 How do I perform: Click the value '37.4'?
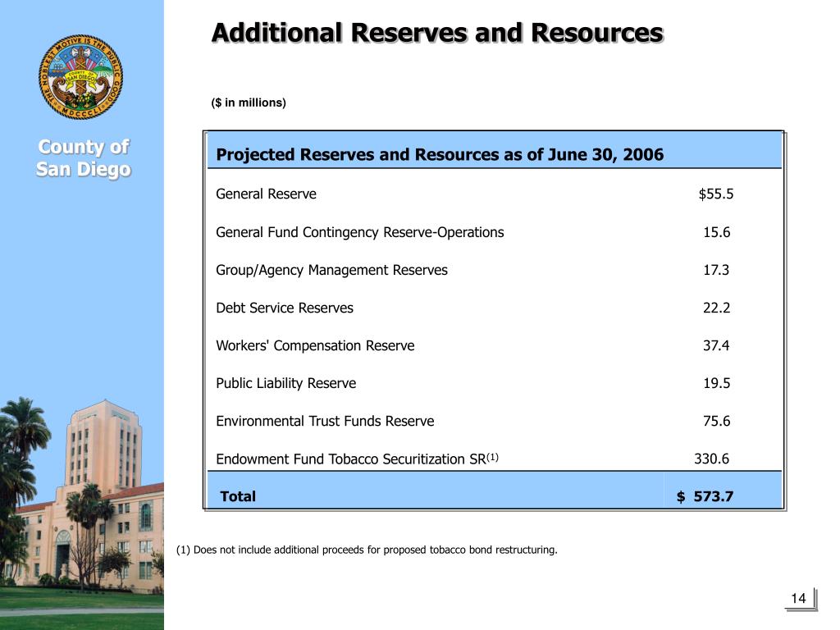(716, 345)
